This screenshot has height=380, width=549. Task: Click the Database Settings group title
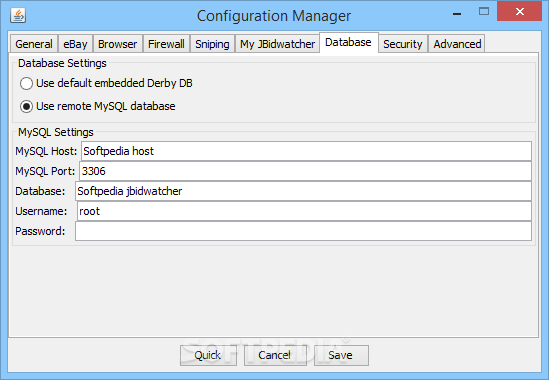pos(62,63)
